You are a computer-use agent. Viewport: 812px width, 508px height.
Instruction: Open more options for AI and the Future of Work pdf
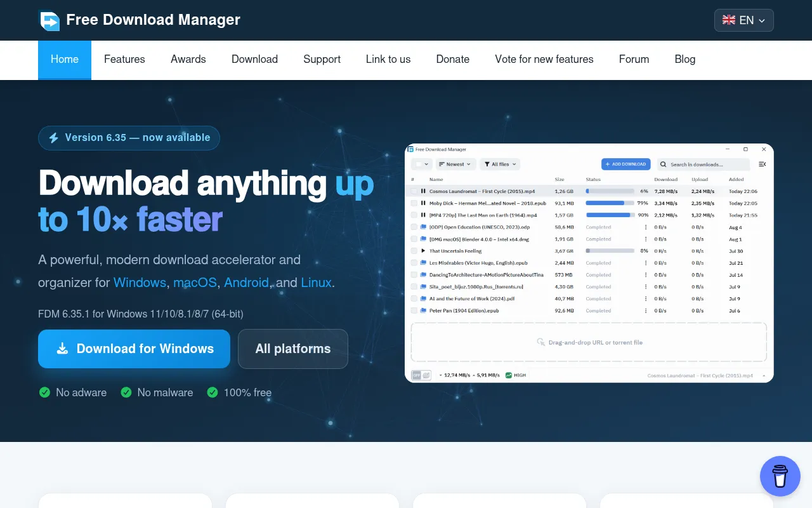click(x=646, y=298)
